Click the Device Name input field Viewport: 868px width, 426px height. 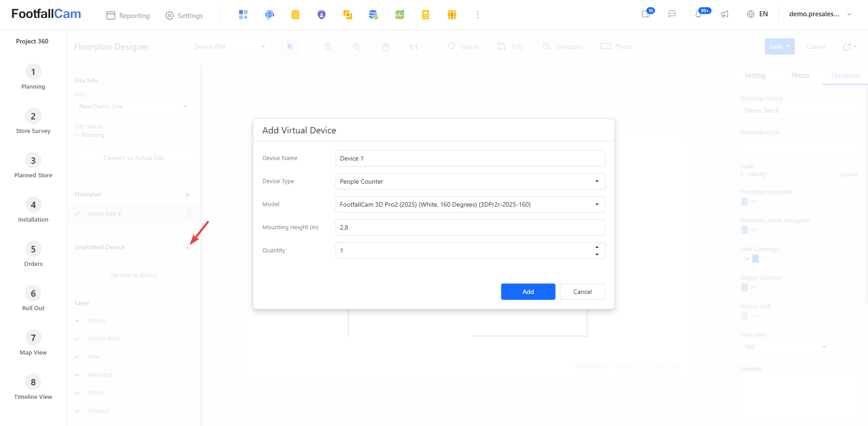(470, 158)
